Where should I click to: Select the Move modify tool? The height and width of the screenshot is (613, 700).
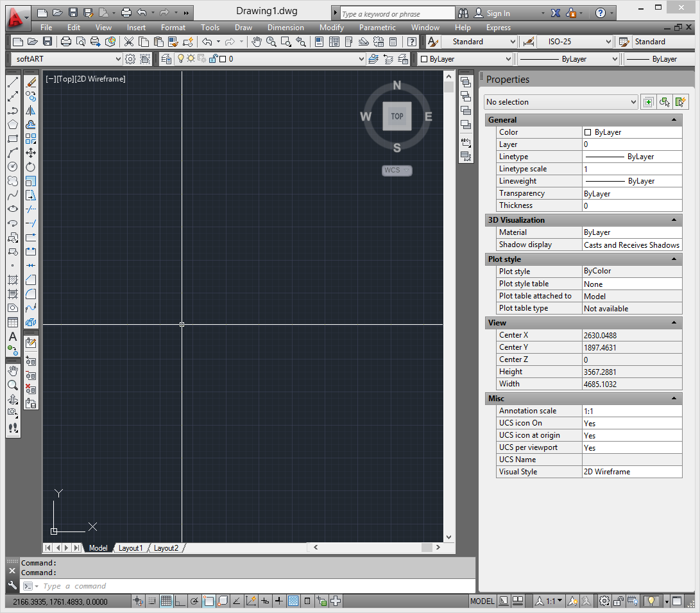[x=31, y=153]
